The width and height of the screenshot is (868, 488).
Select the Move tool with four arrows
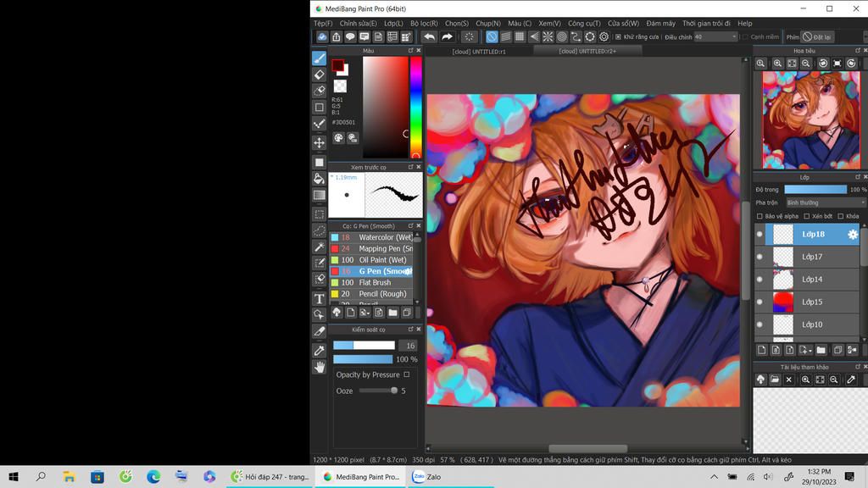point(320,142)
